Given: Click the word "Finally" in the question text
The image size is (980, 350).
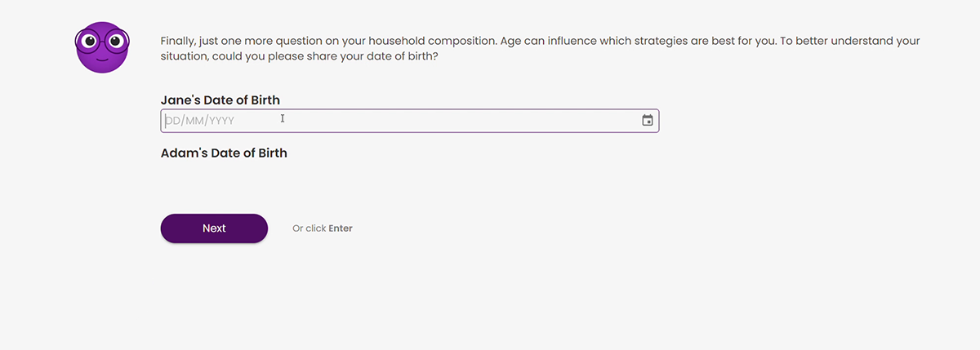Looking at the screenshot, I should pyautogui.click(x=177, y=41).
